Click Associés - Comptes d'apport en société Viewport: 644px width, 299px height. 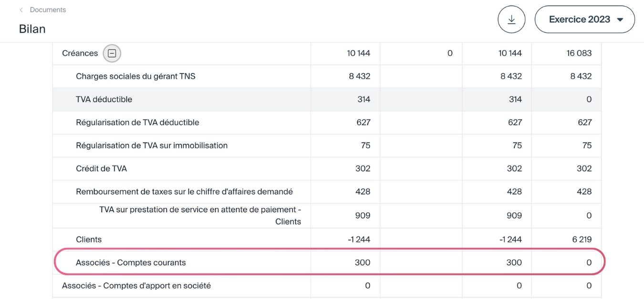tap(136, 286)
